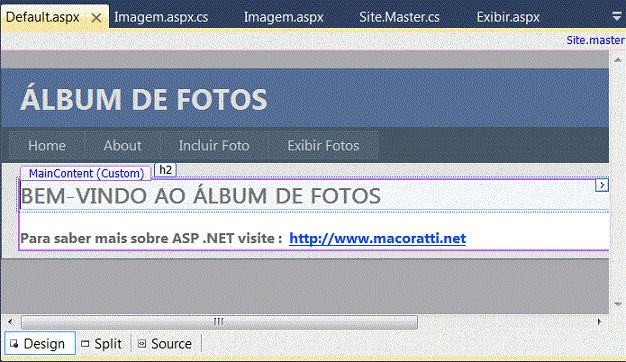Click the Split view icon
The image size is (626, 362).
tap(85, 344)
